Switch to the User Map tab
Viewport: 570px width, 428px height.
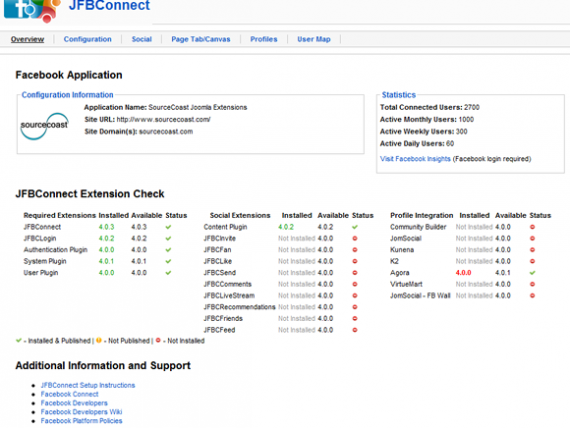(314, 39)
